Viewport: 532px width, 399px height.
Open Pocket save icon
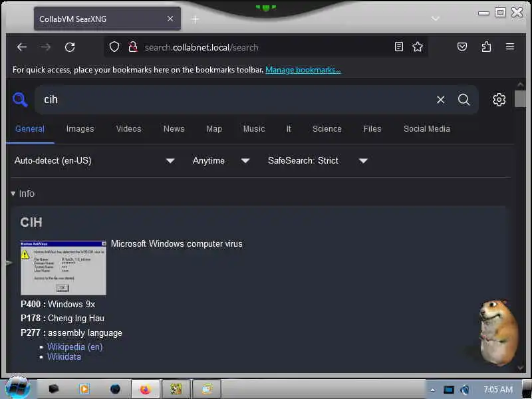coord(462,47)
